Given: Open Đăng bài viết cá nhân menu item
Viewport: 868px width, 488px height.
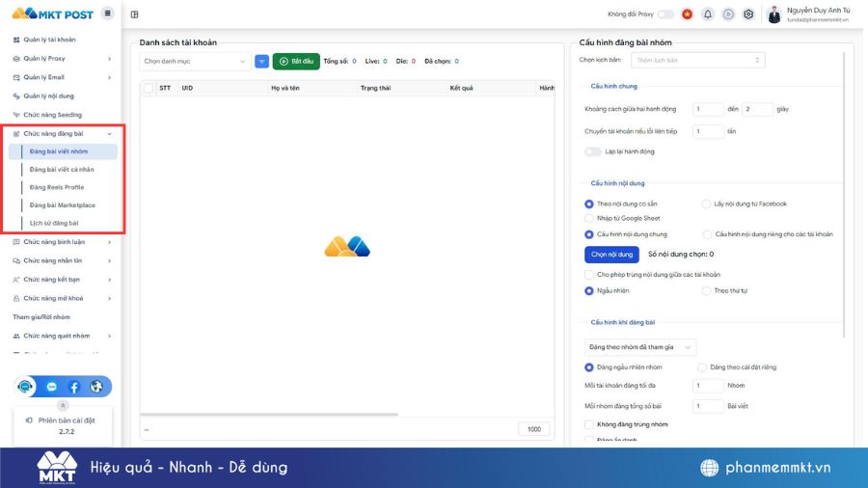Looking at the screenshot, I should (63, 170).
